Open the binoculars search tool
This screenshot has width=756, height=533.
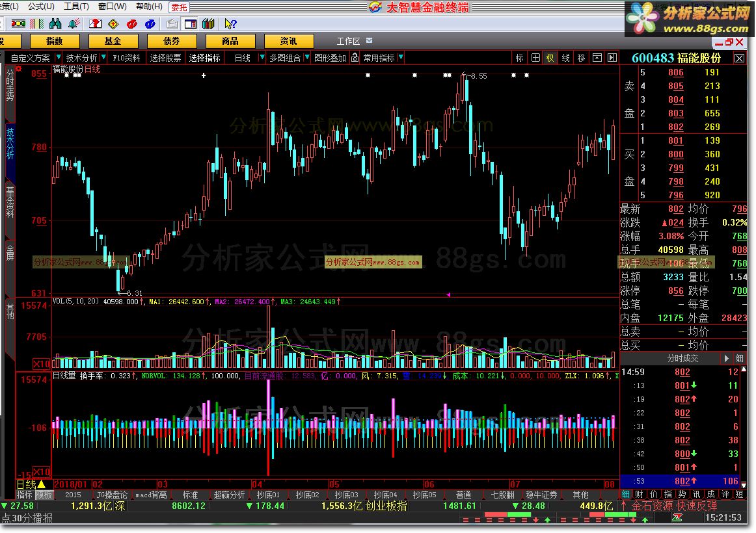coord(55,23)
